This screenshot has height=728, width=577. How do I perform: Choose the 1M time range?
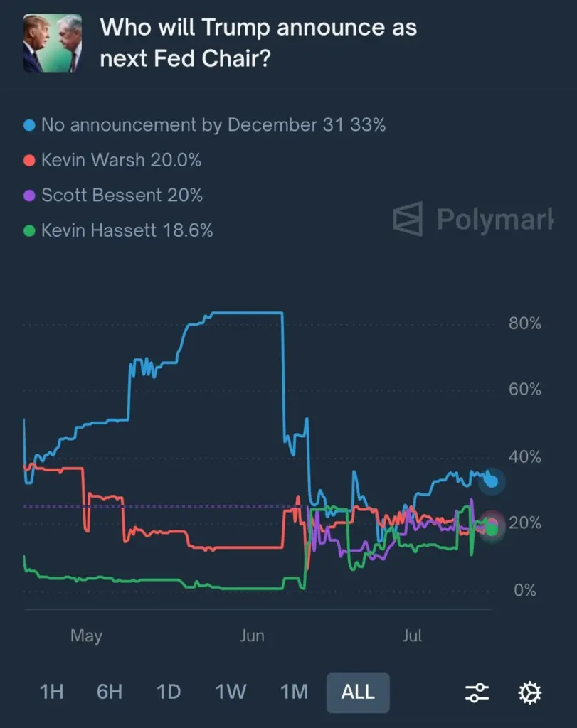294,692
